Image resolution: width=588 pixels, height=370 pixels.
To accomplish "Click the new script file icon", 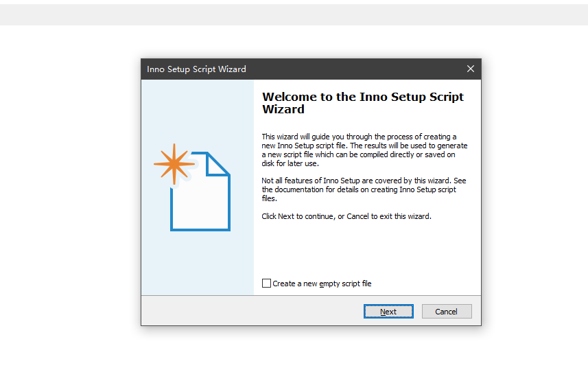I will (x=192, y=187).
